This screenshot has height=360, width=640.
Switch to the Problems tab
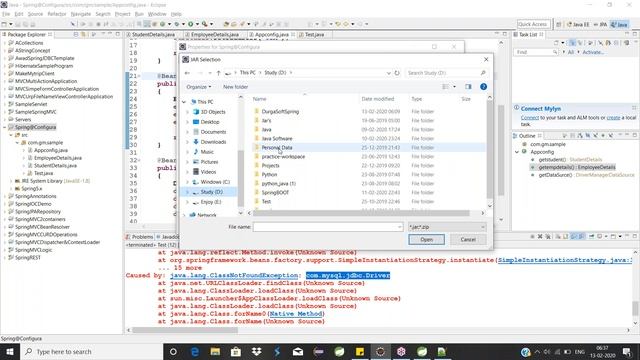[x=142, y=237]
